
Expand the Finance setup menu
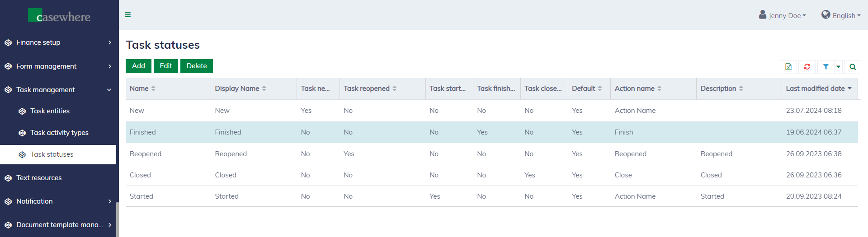point(58,42)
